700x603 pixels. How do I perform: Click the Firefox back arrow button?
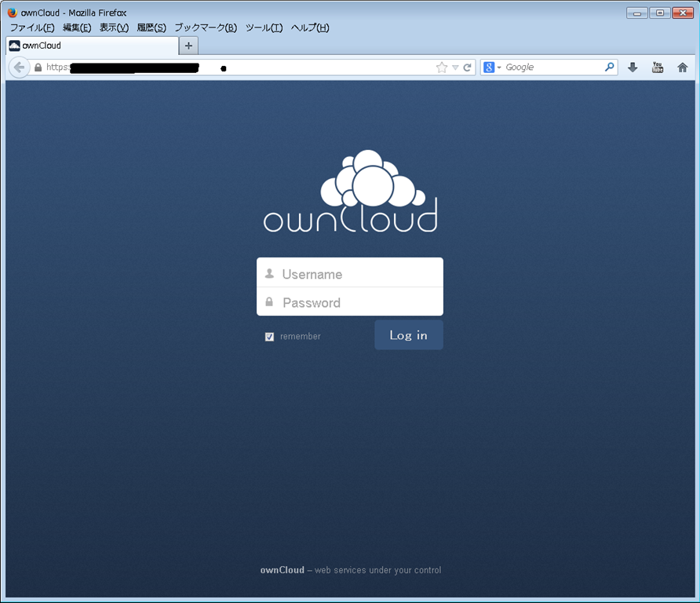[19, 68]
